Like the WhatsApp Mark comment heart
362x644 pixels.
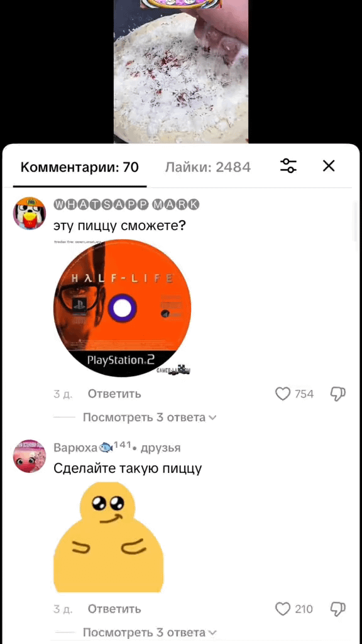(x=283, y=394)
